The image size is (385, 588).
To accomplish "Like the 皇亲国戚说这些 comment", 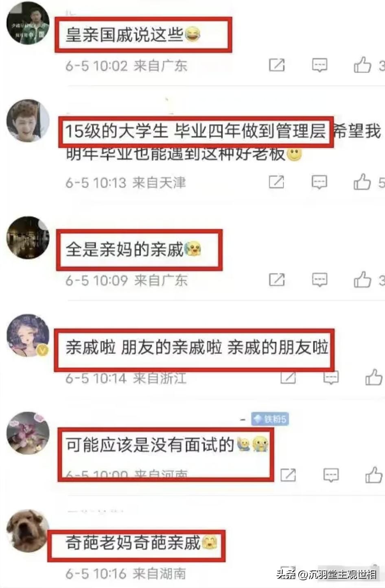I will click(x=362, y=65).
